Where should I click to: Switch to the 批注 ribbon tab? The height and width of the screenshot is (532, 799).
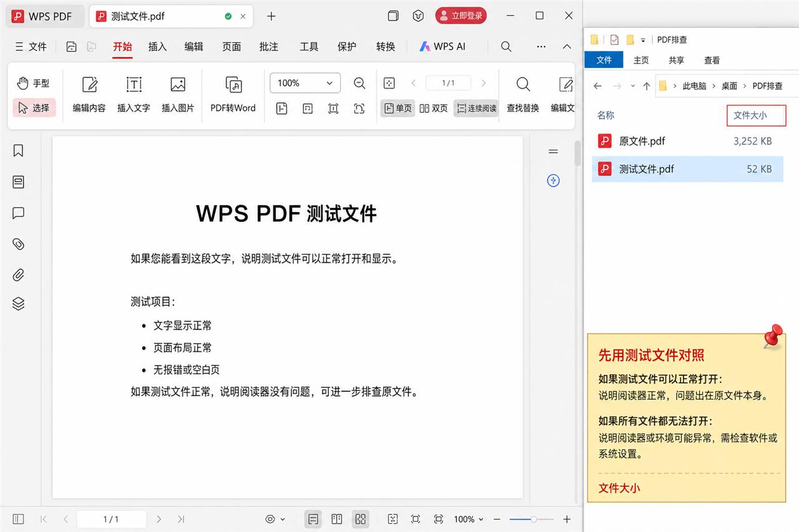[x=269, y=47]
